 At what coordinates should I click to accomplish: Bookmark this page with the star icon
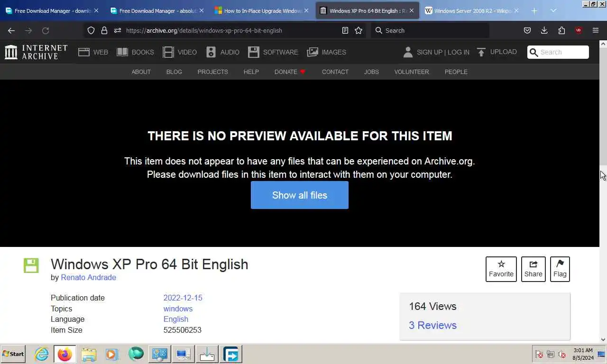click(359, 30)
